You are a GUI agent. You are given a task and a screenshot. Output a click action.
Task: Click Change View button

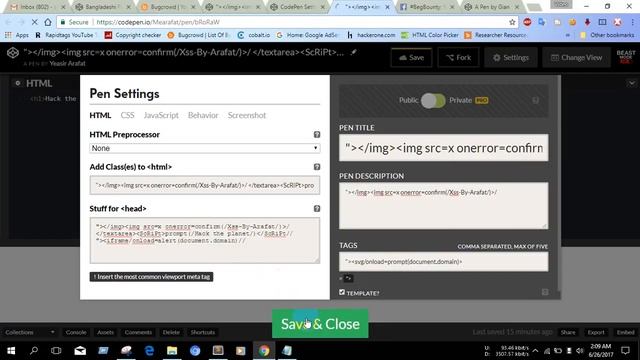click(576, 58)
